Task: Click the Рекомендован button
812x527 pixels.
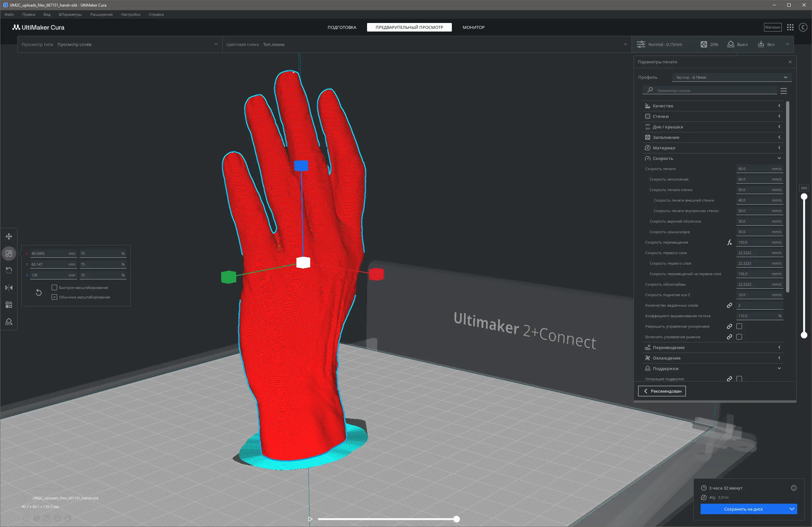Action: (661, 391)
